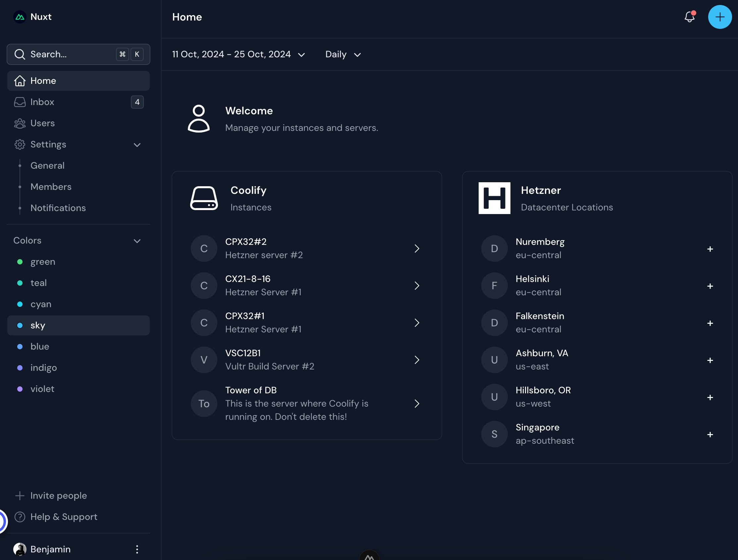Click the C avatar of CPX32#2
The image size is (738, 560).
click(204, 248)
